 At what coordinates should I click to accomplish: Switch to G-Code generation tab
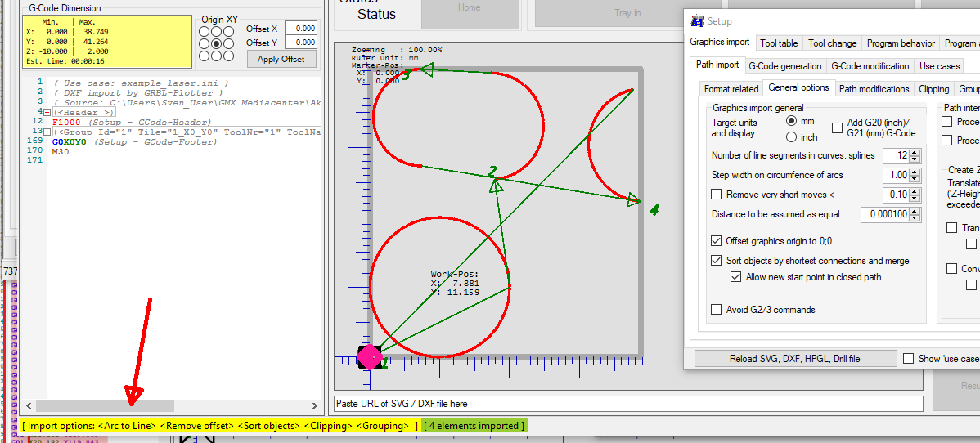tap(784, 66)
